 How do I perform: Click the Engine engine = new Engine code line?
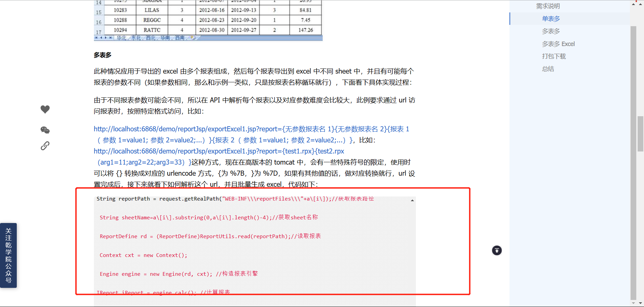(x=179, y=274)
